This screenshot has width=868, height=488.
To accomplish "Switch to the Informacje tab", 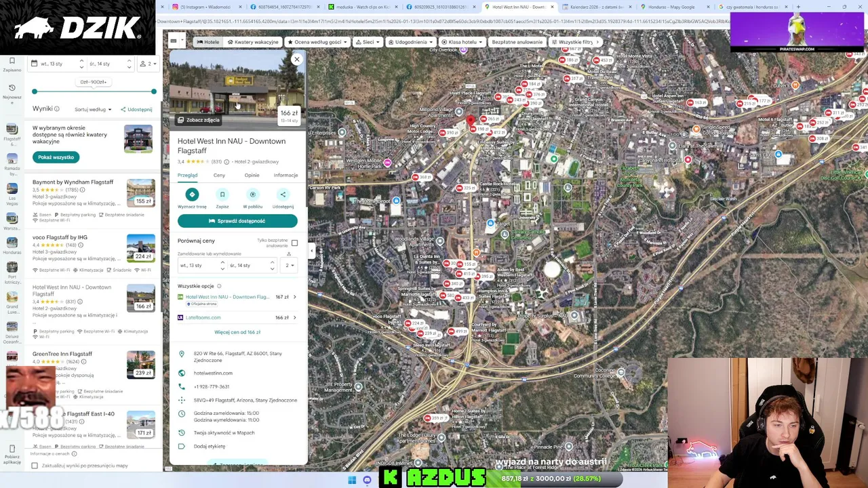I will [285, 176].
